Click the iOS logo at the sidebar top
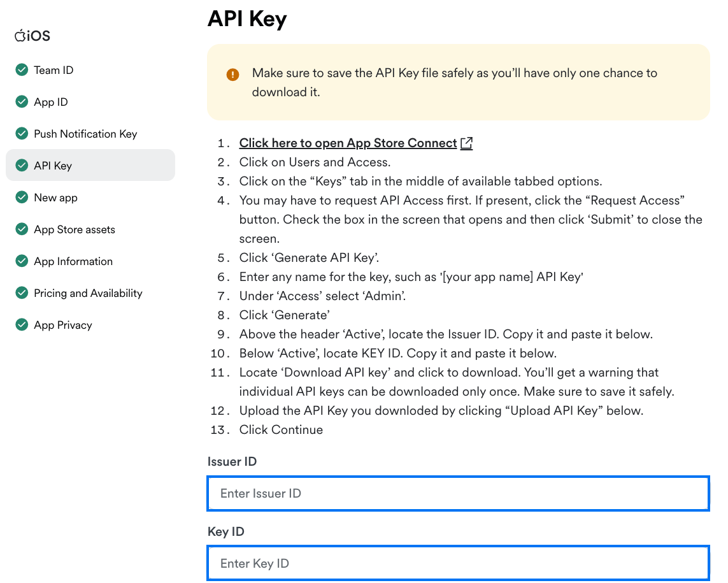Viewport: 728px width, 583px height. point(31,36)
